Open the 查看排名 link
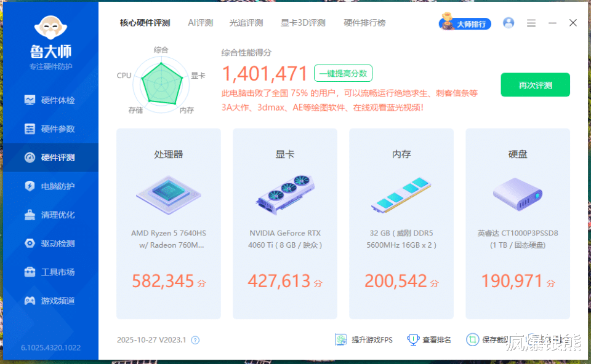 click(x=436, y=340)
